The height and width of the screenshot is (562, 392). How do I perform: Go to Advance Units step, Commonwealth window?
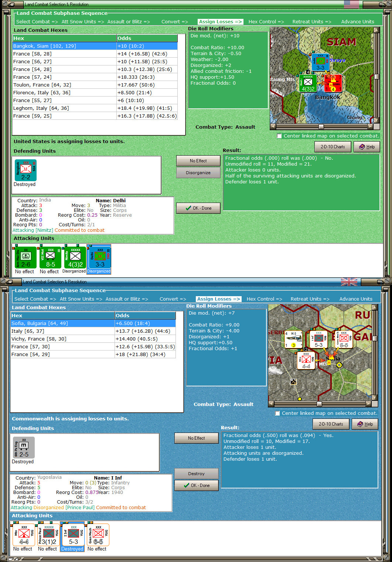356,299
